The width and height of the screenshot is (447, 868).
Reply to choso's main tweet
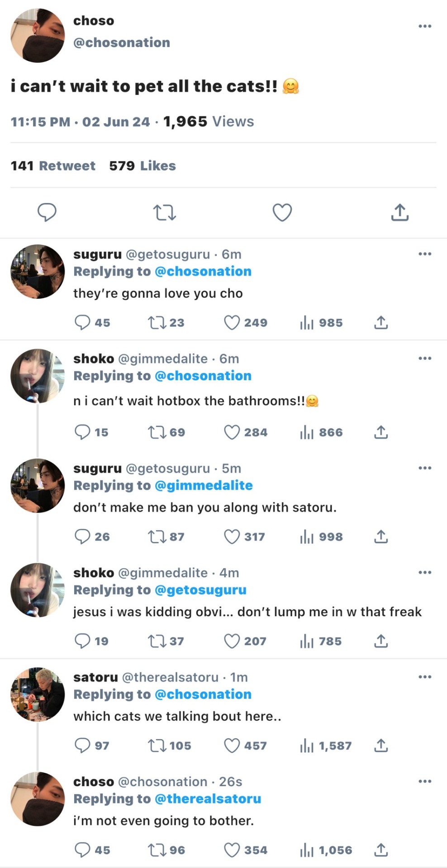[47, 212]
